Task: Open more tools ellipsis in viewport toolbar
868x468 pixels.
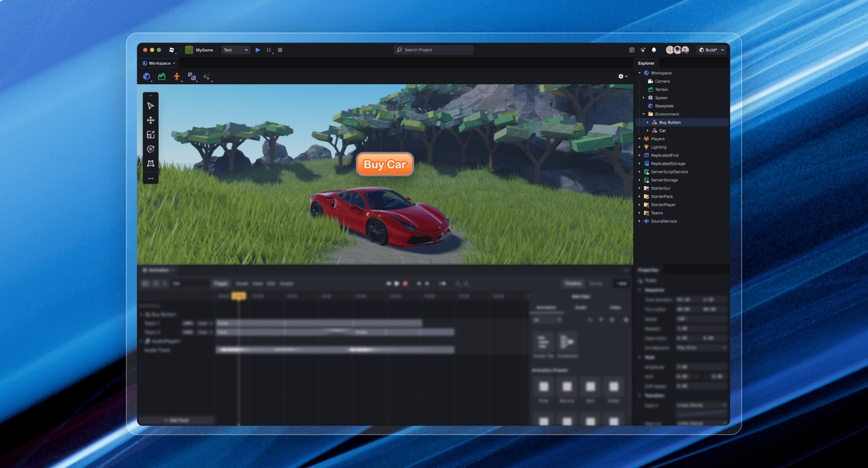Action: tap(151, 178)
